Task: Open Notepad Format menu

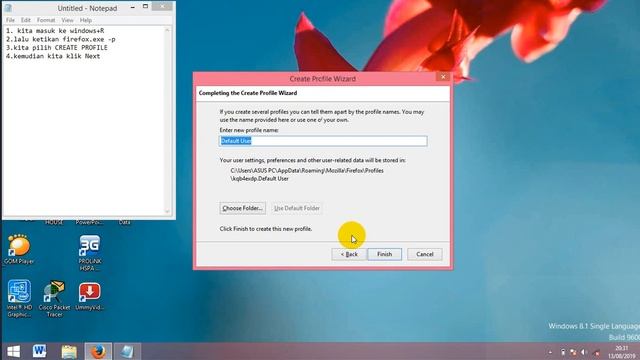Action: (46, 20)
